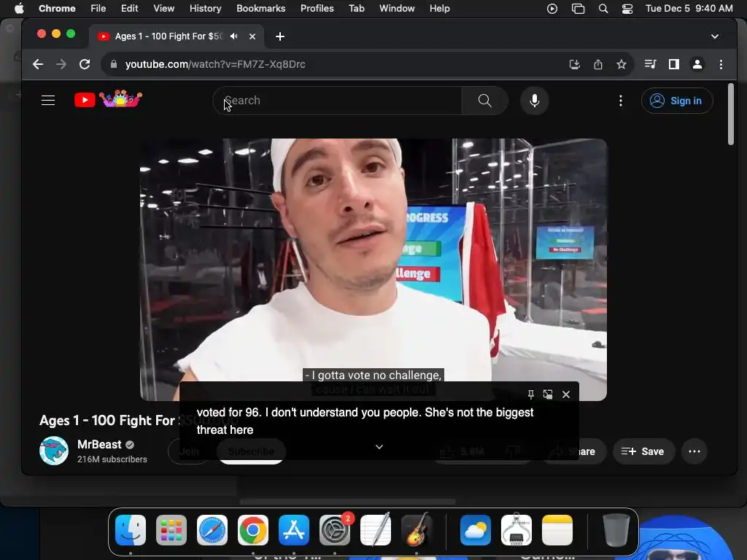Open TextEdit from the Dock
The image size is (747, 560).
point(376,529)
